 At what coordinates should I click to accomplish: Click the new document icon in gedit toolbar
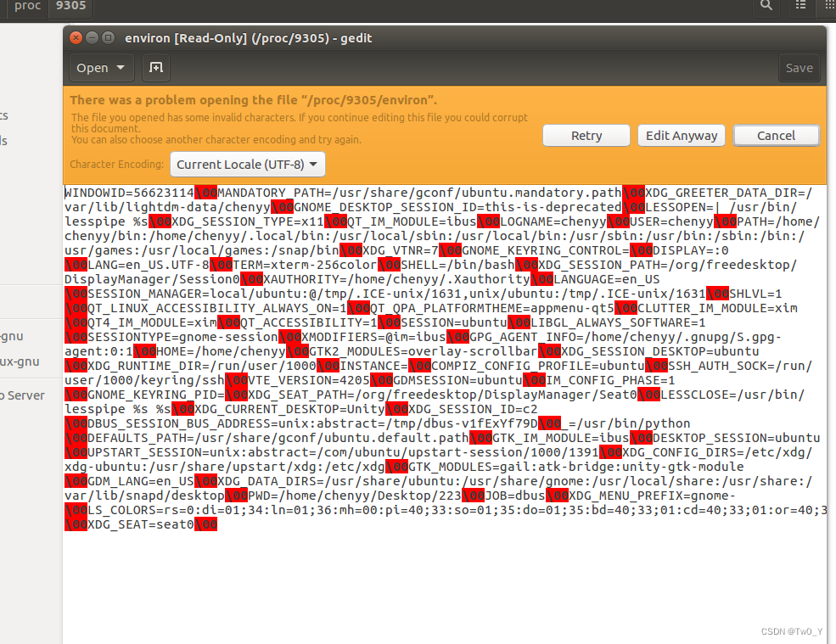tap(156, 68)
